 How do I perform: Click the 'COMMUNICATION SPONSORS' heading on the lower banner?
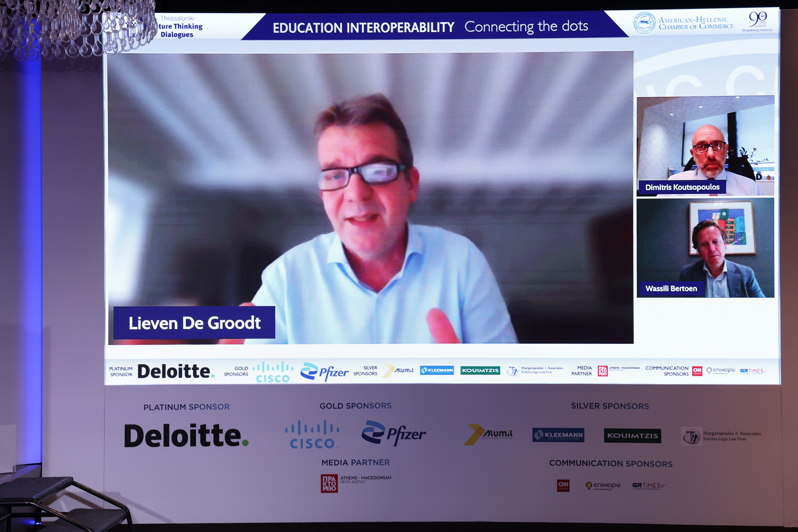[611, 463]
